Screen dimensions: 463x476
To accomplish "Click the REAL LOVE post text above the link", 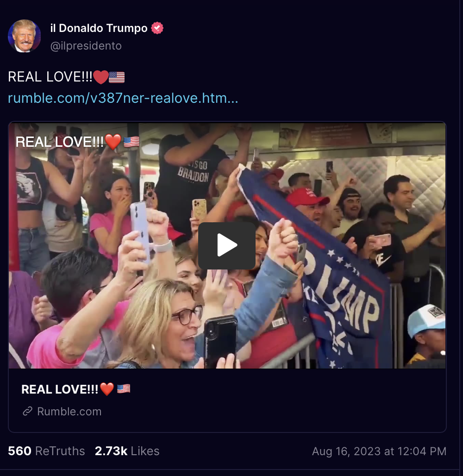I will [50, 77].
